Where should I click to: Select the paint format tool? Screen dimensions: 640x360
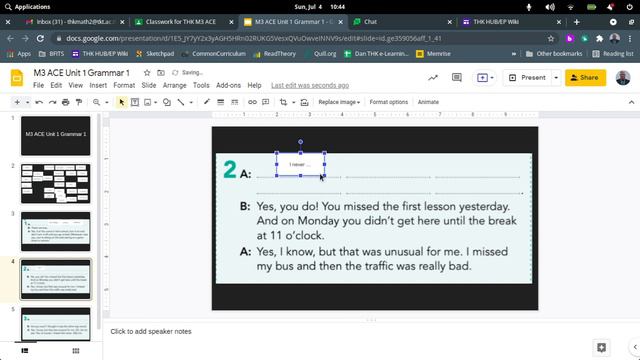point(79,102)
